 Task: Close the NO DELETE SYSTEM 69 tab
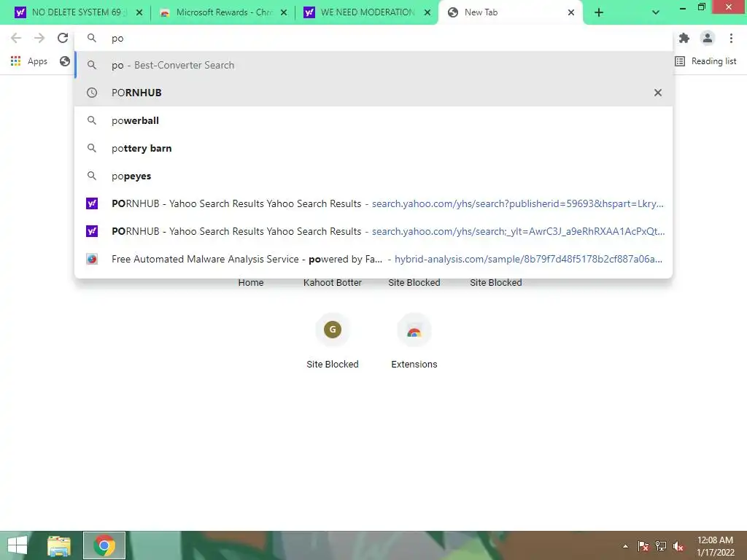[139, 12]
